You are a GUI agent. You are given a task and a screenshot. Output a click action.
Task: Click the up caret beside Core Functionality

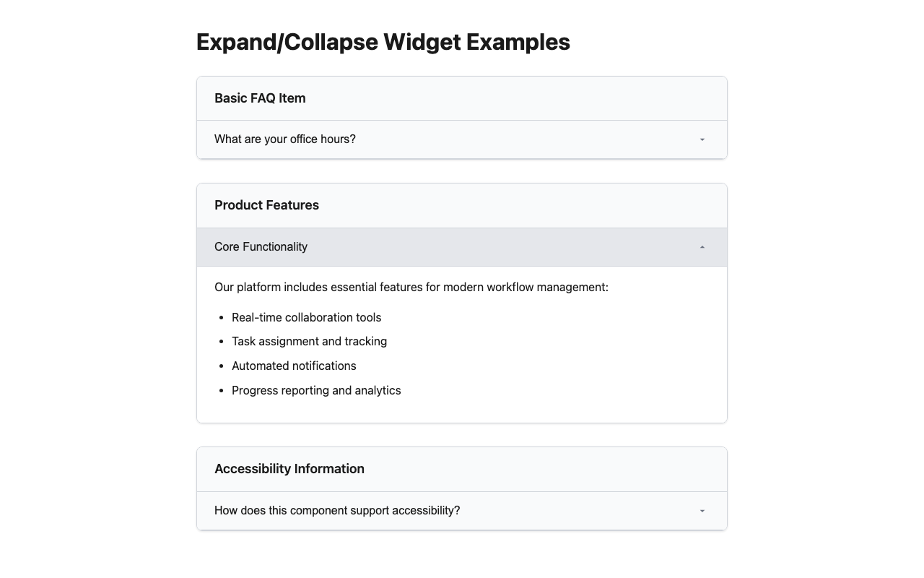tap(702, 247)
